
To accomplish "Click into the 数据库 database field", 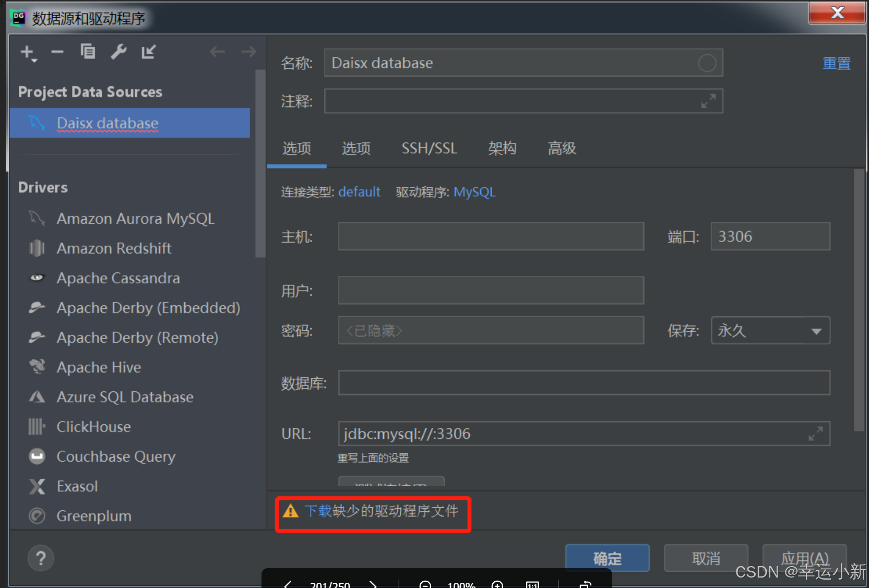I will [x=584, y=383].
